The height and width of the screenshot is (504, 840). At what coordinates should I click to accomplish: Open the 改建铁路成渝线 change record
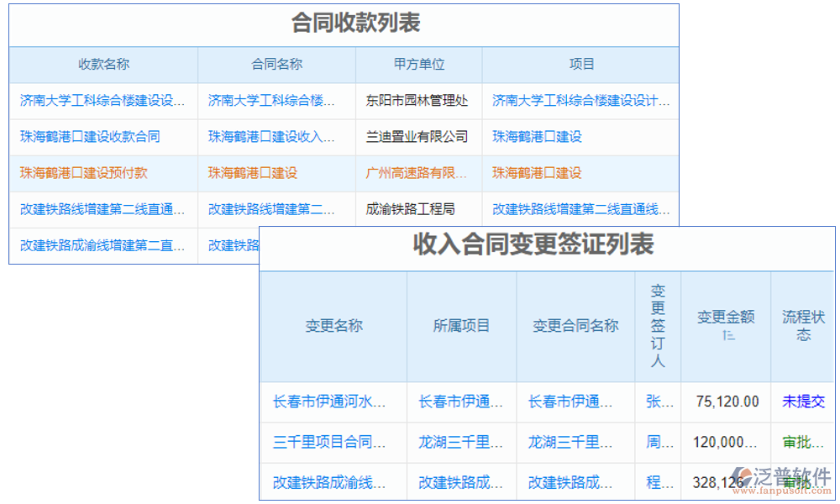(x=330, y=482)
